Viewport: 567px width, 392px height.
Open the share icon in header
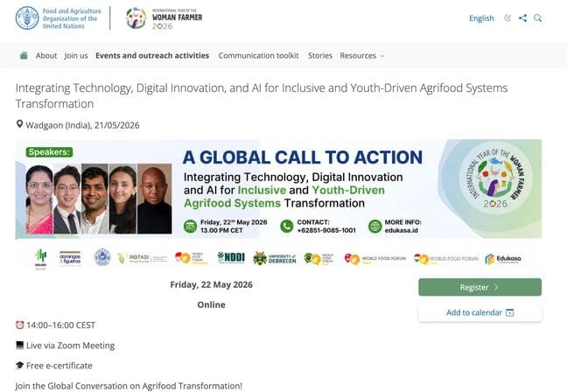[522, 18]
